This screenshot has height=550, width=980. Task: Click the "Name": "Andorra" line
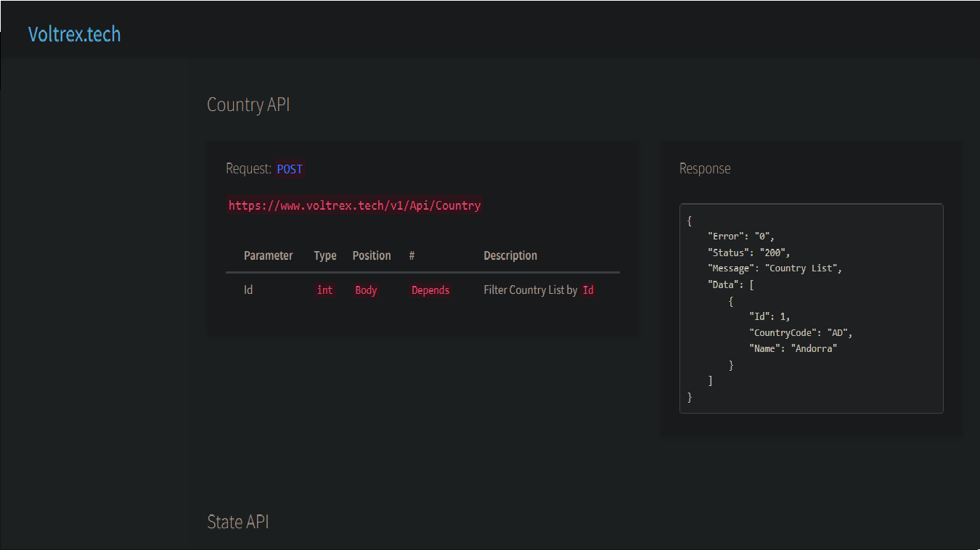[793, 348]
